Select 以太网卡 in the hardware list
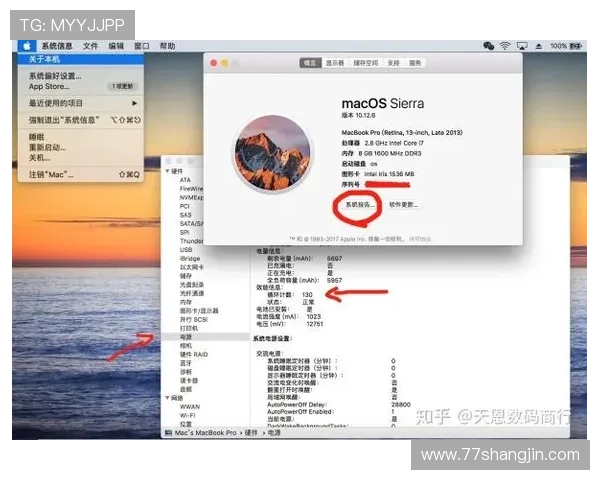600x480 pixels. tap(192, 267)
